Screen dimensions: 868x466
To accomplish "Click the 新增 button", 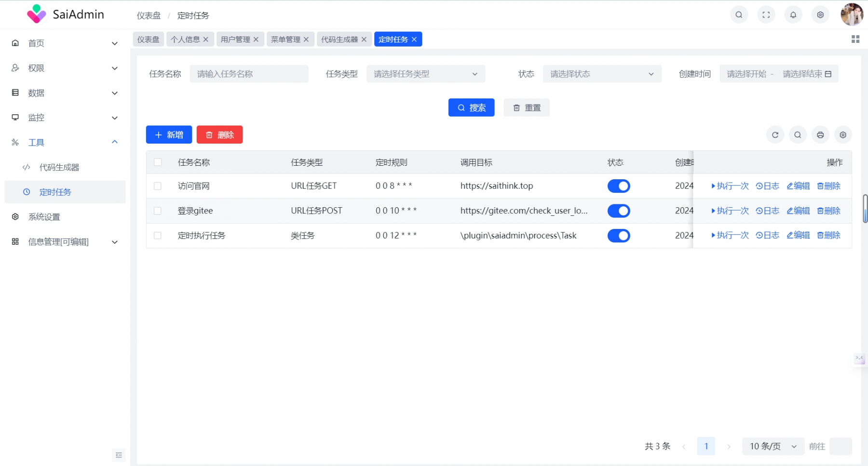I will point(169,135).
